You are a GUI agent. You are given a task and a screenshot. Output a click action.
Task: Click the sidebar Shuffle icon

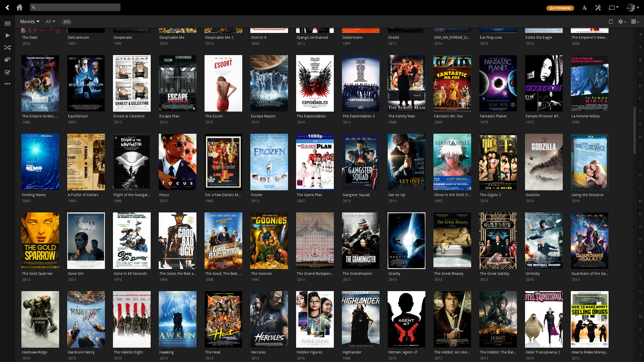(x=8, y=48)
